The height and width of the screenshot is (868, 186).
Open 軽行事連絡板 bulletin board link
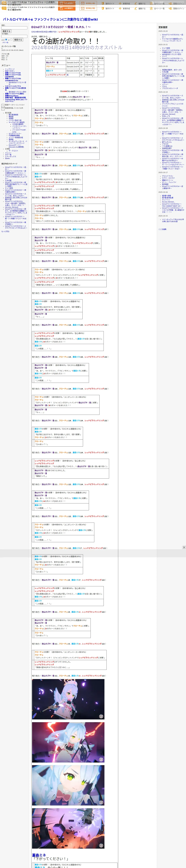pyautogui.click(x=13, y=115)
